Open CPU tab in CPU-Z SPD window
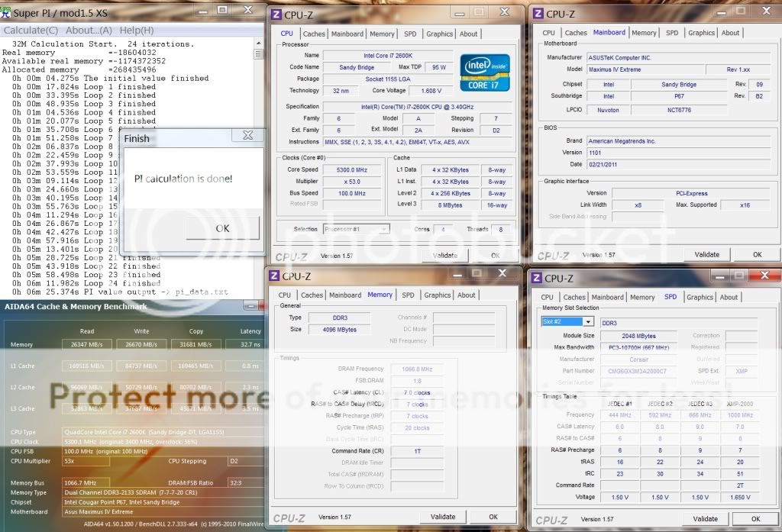782x532 pixels. click(547, 297)
